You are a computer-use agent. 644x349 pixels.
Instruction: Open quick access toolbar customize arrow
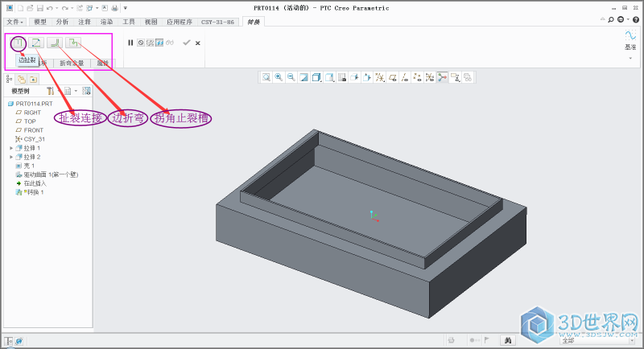[x=126, y=8]
